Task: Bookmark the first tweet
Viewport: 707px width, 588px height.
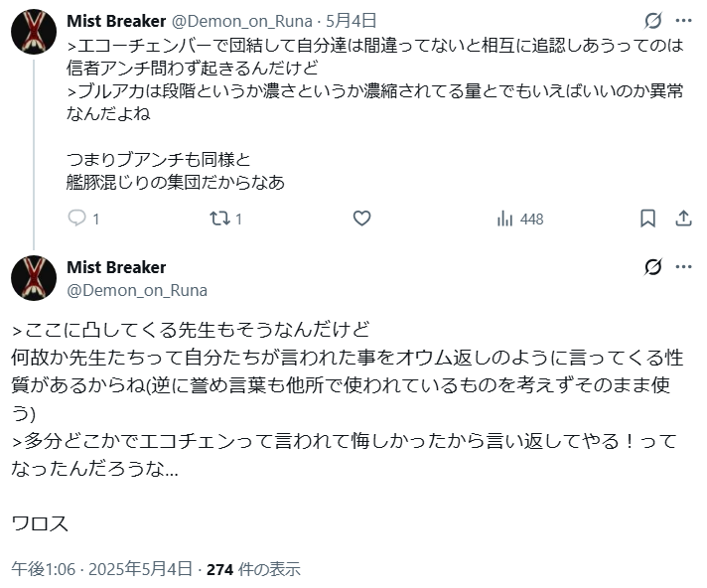Action: [647, 219]
